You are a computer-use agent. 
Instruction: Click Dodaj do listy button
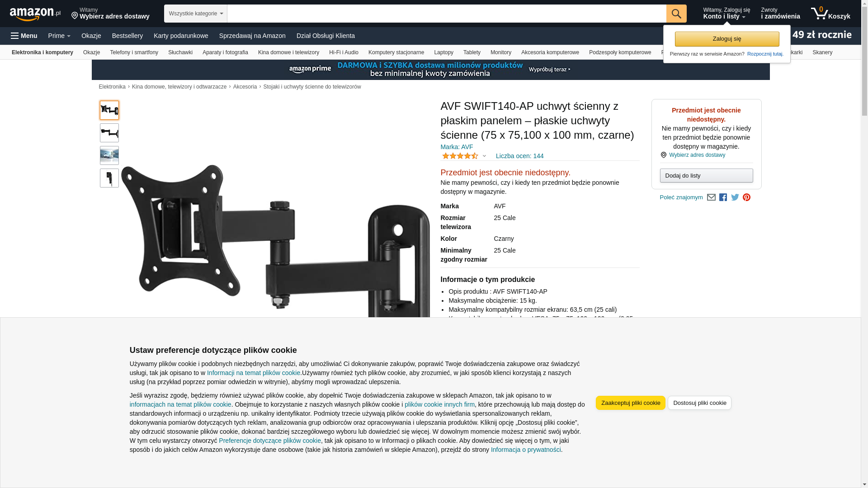coord(706,175)
